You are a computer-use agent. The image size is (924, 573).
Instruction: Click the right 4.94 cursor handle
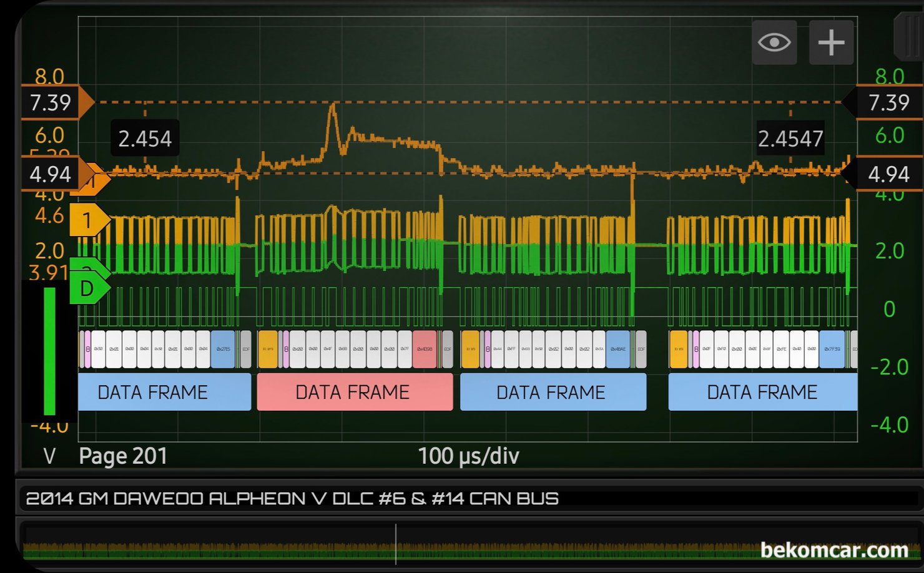pos(887,174)
